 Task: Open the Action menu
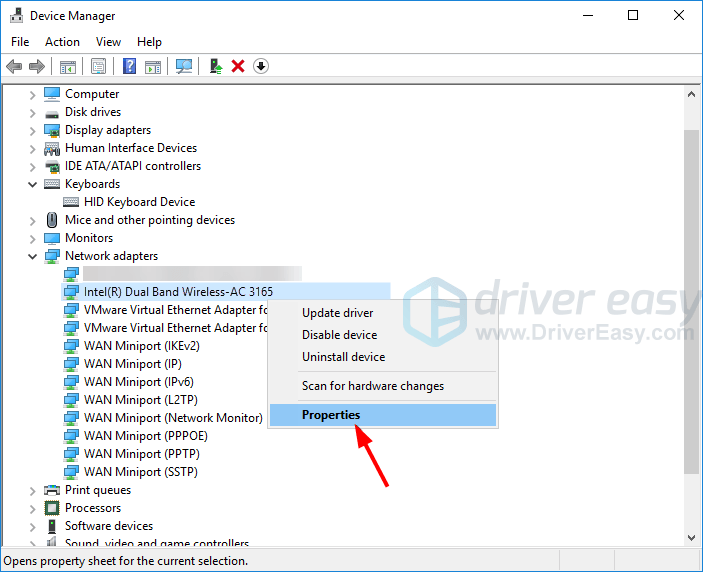[x=62, y=42]
